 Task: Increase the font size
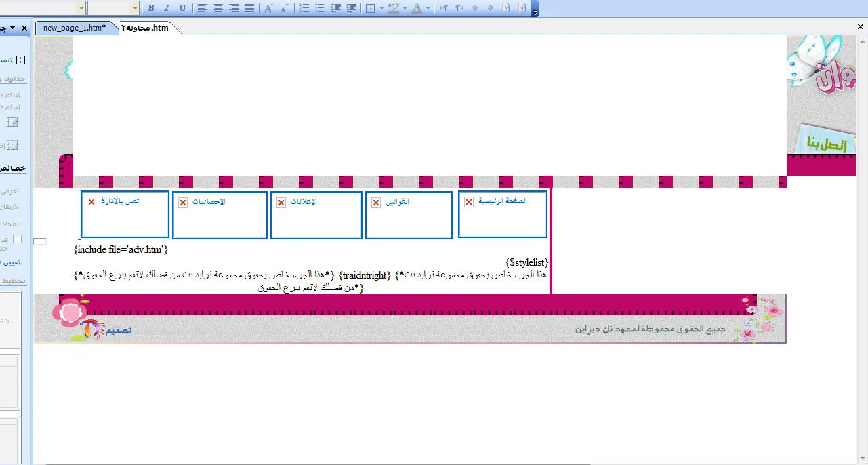(x=268, y=8)
